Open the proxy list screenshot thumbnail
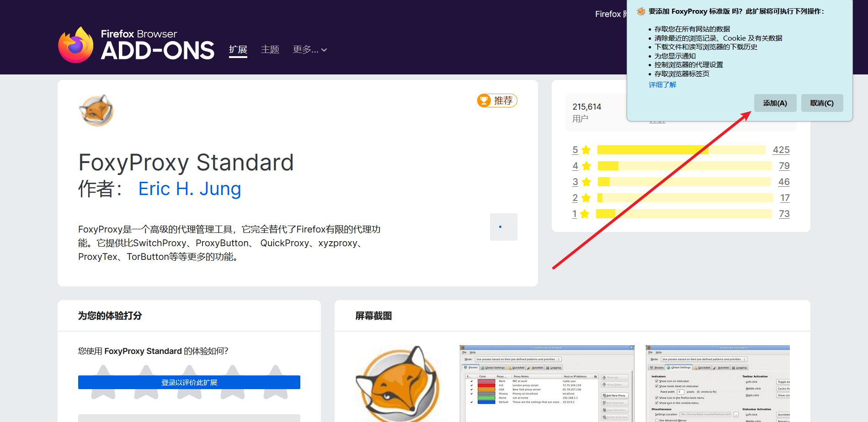The image size is (868, 422). coord(547,384)
